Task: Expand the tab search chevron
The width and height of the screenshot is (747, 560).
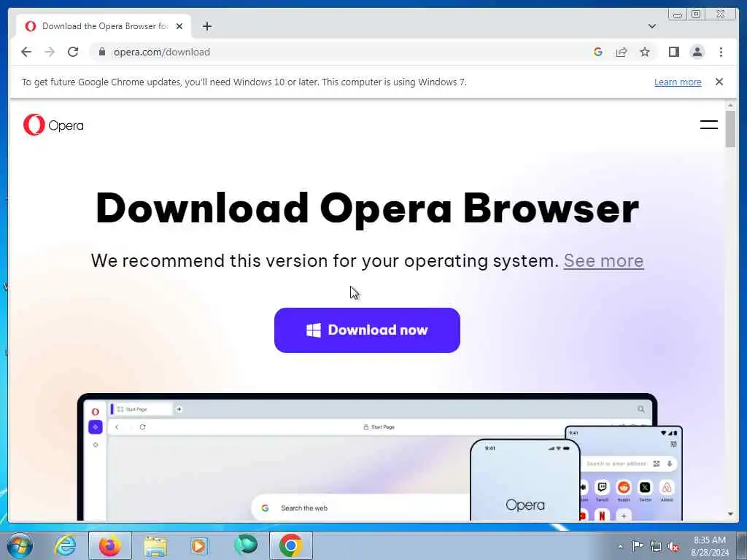Action: coord(652,26)
